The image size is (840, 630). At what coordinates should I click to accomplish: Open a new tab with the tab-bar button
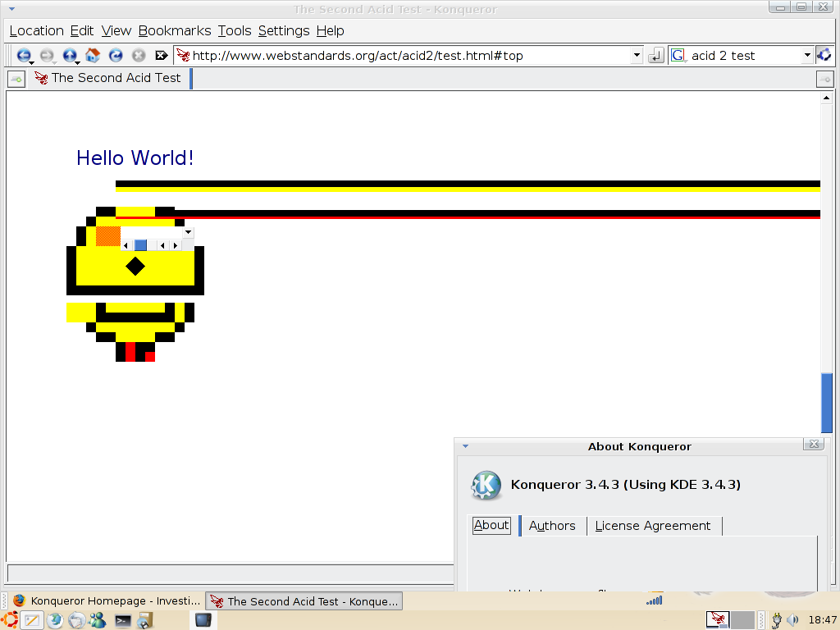16,80
